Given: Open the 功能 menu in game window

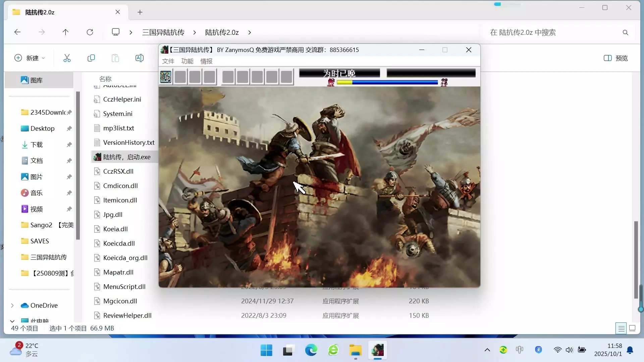Looking at the screenshot, I should pyautogui.click(x=187, y=61).
